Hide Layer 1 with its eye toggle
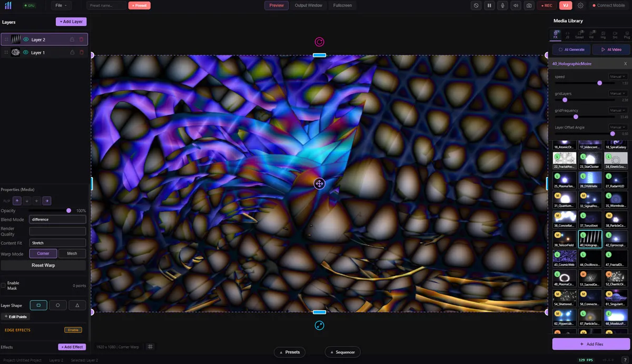 coord(26,52)
